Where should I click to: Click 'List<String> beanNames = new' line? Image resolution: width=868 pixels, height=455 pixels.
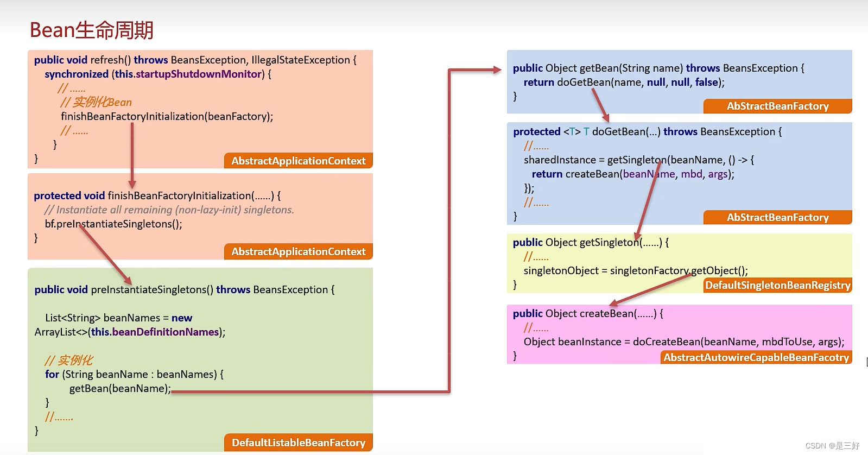click(119, 318)
